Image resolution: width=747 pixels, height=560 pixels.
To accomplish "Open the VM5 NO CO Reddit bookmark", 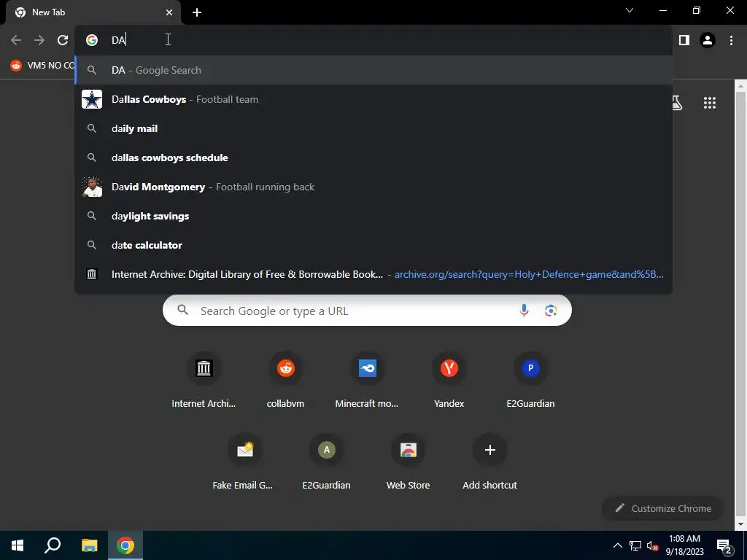I will [x=42, y=65].
